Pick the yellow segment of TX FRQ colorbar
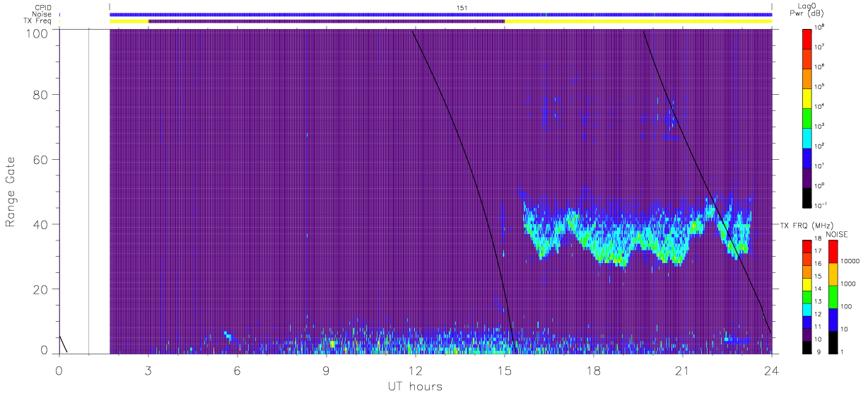This screenshot has width=868, height=401. pyautogui.click(x=808, y=284)
